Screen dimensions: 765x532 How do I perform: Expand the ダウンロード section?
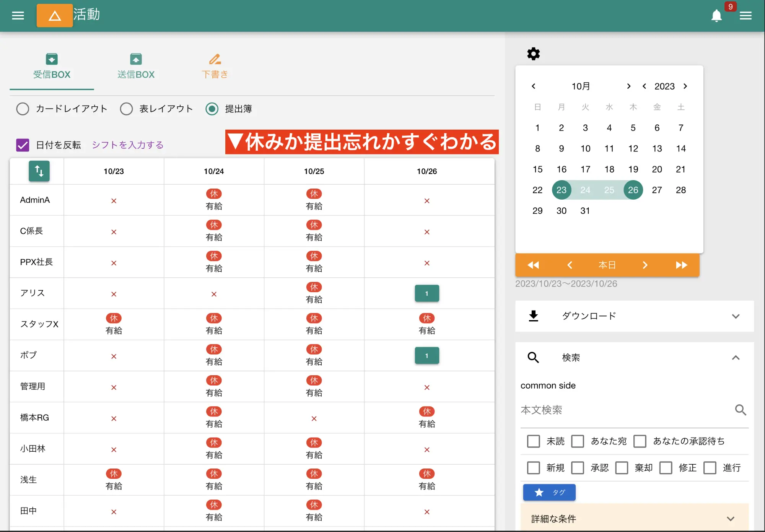pos(736,316)
